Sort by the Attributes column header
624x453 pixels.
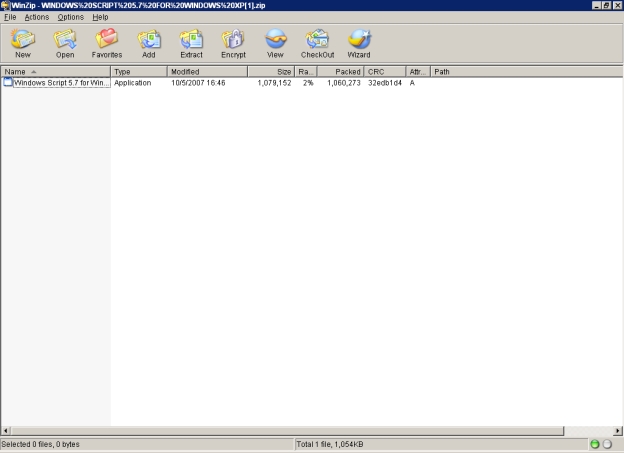tap(418, 72)
